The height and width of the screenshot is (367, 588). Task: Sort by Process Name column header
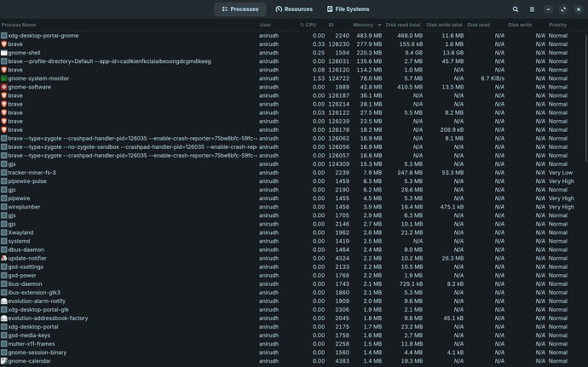pos(19,25)
